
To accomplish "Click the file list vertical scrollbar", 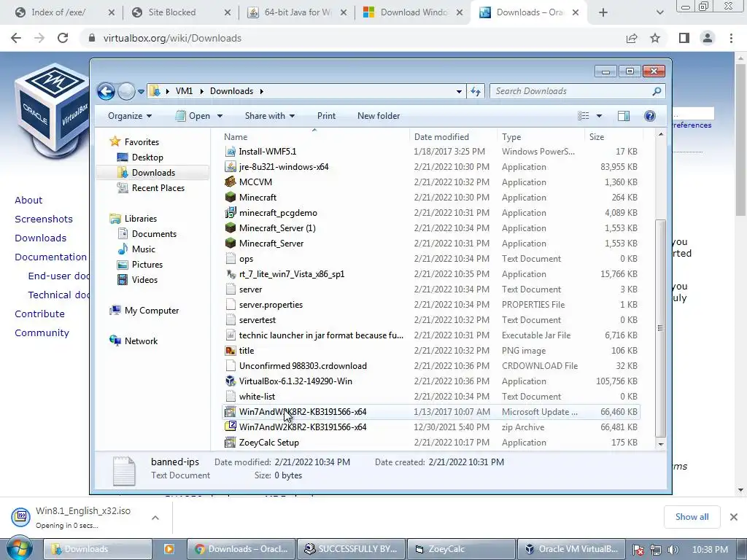I will click(x=660, y=328).
